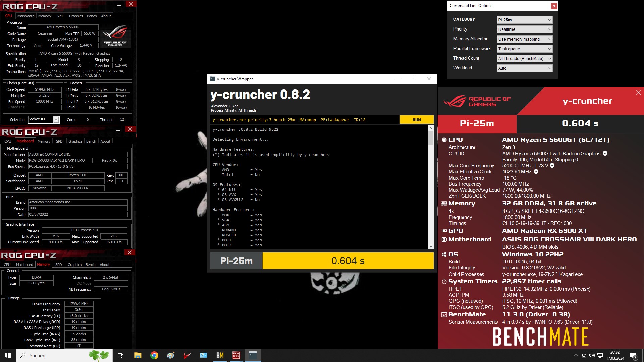The image size is (644, 362).
Task: Select Bench tab in middle CPU-Z window
Action: 91,141
